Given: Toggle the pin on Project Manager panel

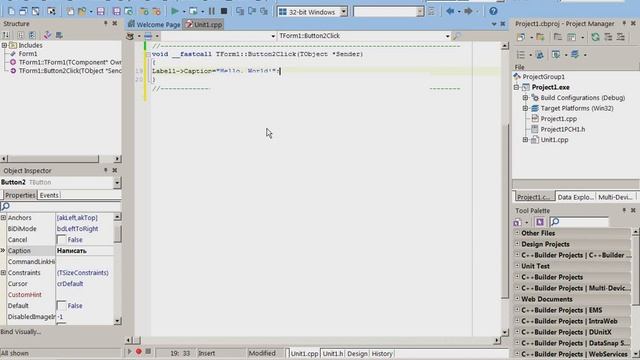Looking at the screenshot, I should 624,23.
